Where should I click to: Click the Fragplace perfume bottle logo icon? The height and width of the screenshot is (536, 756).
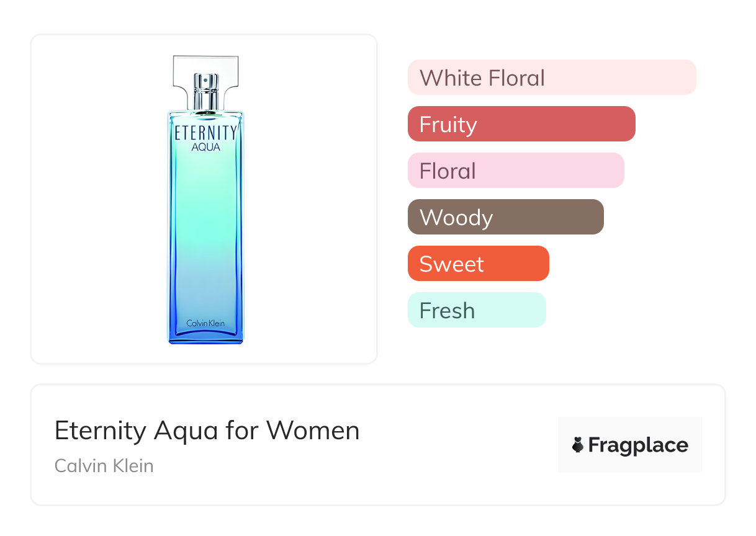point(578,445)
